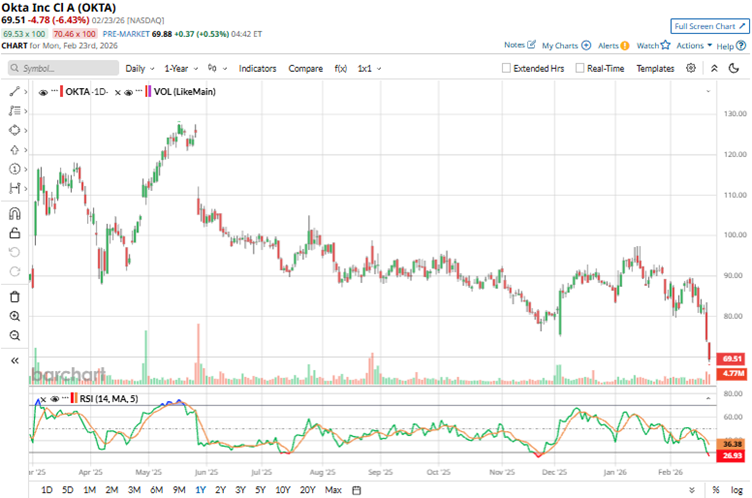The width and height of the screenshot is (752, 498).
Task: Expand the Actions dropdown menu
Action: tap(694, 45)
